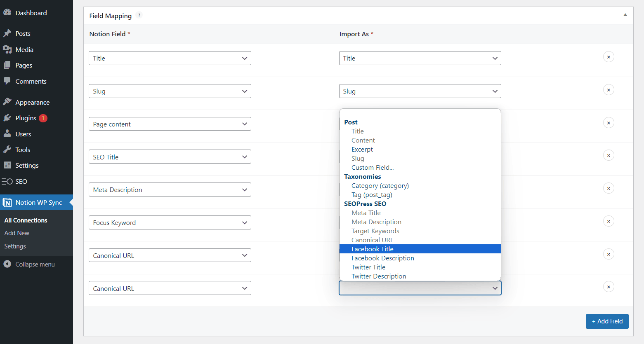Open the Page content Notion Field dropdown
Screen dimensions: 644x344
170,124
